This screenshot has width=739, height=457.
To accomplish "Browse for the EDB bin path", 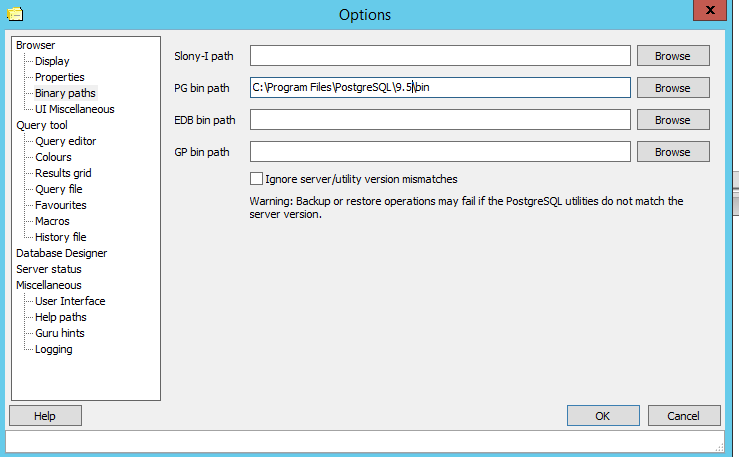I will (x=673, y=120).
